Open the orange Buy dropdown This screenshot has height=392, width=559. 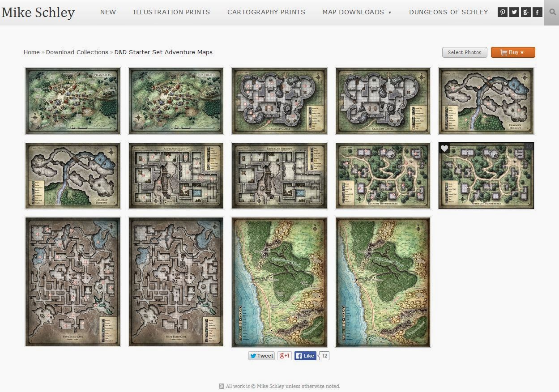[x=513, y=52]
